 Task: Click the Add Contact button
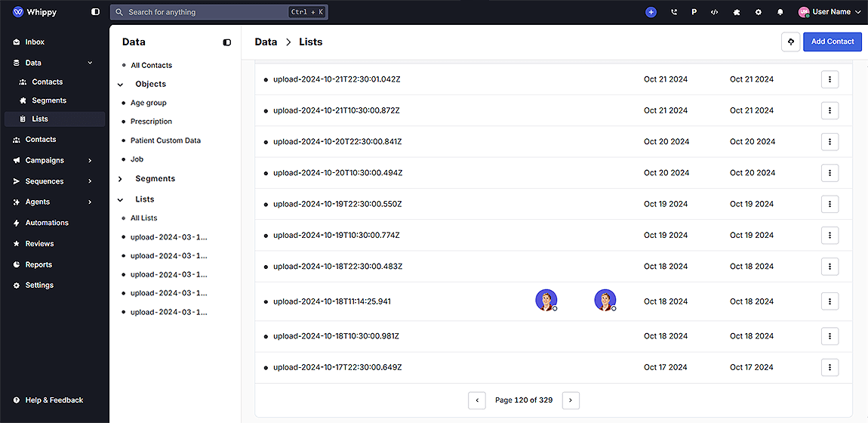point(833,42)
